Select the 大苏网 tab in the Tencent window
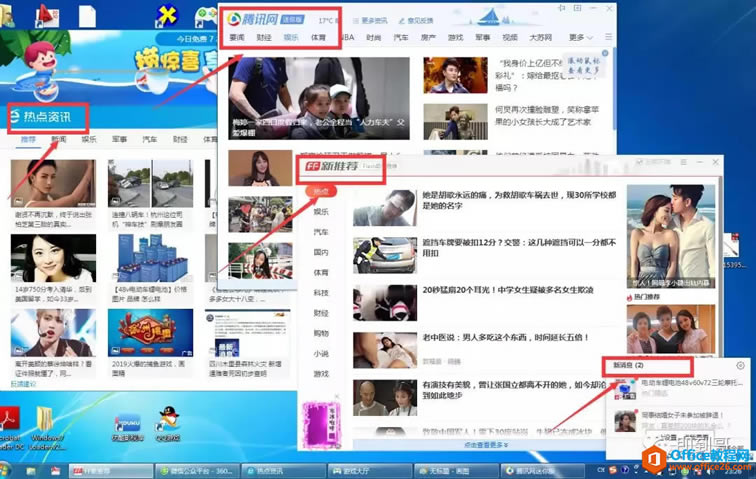This screenshot has width=756, height=479. (x=540, y=38)
